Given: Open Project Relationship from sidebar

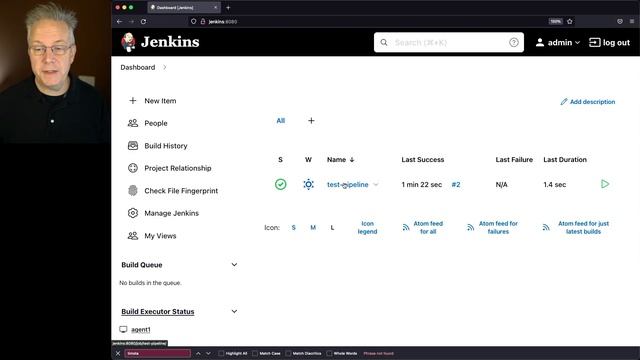Looking at the screenshot, I should (178, 168).
